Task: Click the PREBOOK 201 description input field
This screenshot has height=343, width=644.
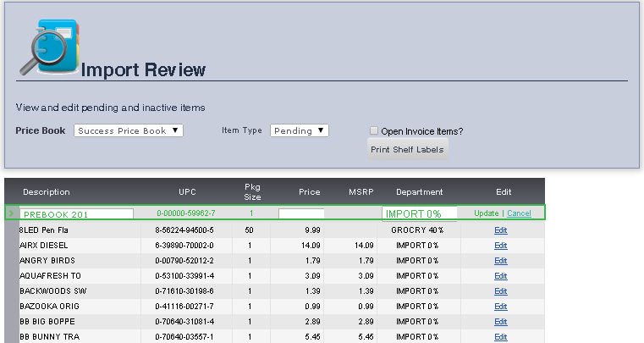Action: pyautogui.click(x=76, y=214)
